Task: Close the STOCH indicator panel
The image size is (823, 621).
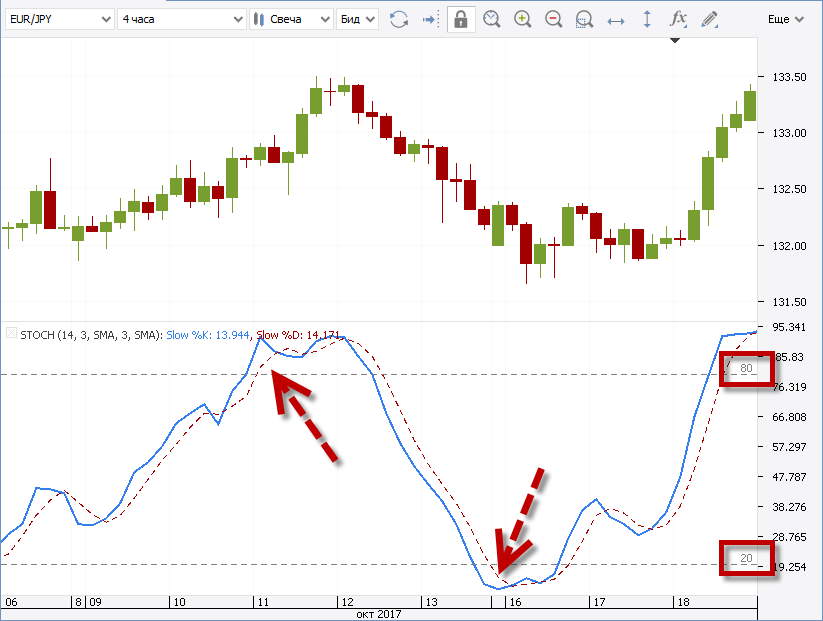Action: click(11, 334)
